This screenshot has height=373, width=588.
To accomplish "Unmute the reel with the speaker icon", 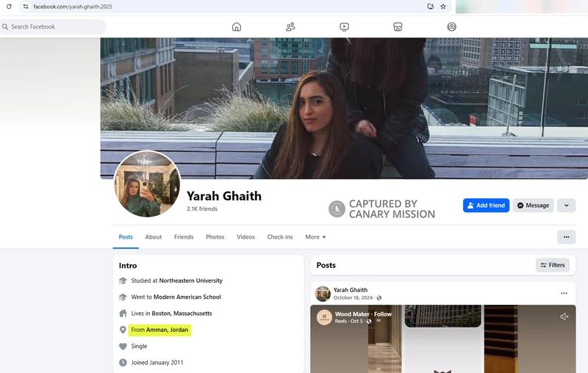I will 564,316.
